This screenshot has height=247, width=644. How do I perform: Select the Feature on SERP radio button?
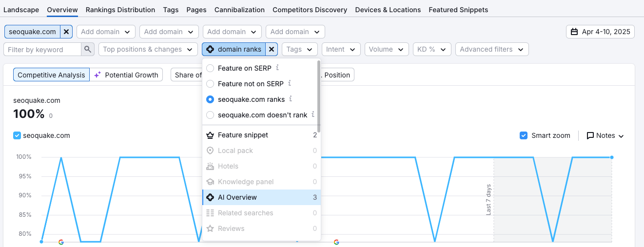point(210,68)
